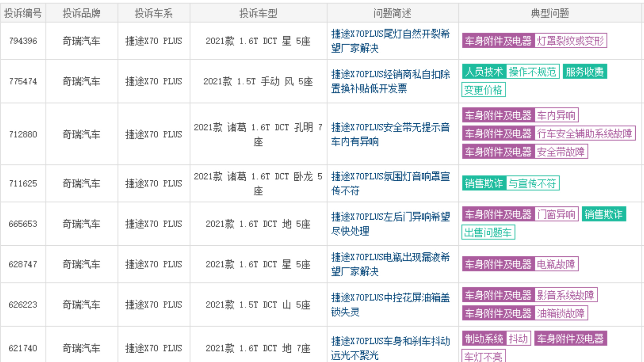The height and width of the screenshot is (362, 644).
Task: Open complaint link about 车身和刹车抖动
Action: tap(390, 348)
